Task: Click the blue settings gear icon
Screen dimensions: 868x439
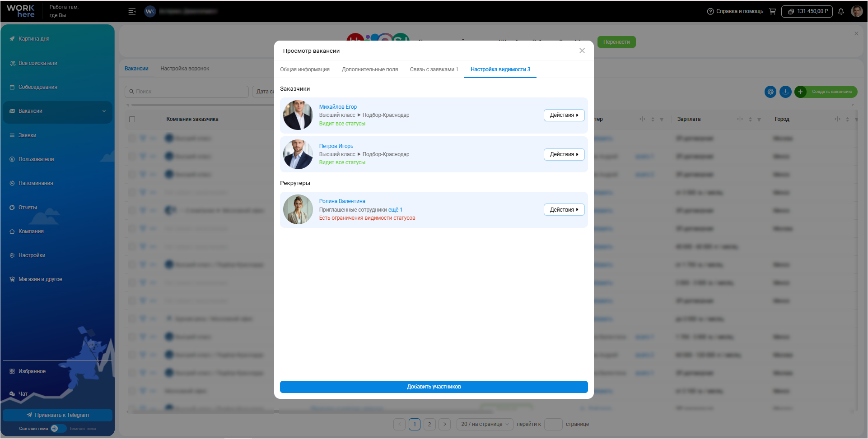Action: [x=770, y=92]
